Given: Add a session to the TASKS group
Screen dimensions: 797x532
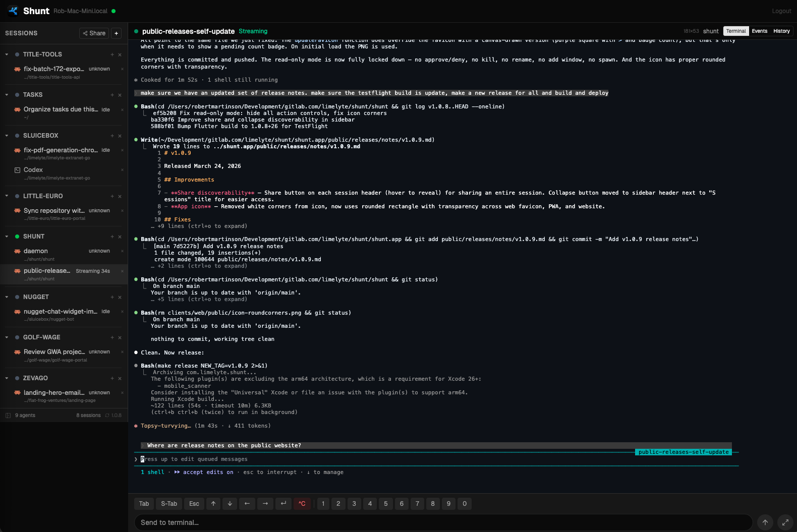Looking at the screenshot, I should 112,95.
